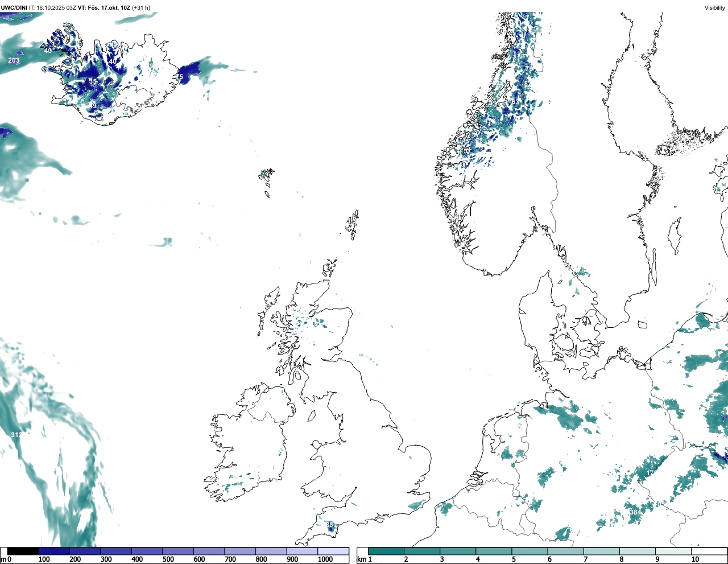Pick the 700–800 m legend swatch
Image resolution: width=728 pixels, height=564 pixels.
(240, 551)
